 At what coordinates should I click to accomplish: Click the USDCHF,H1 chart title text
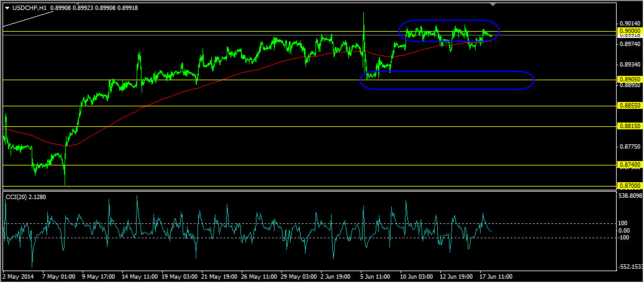point(28,7)
